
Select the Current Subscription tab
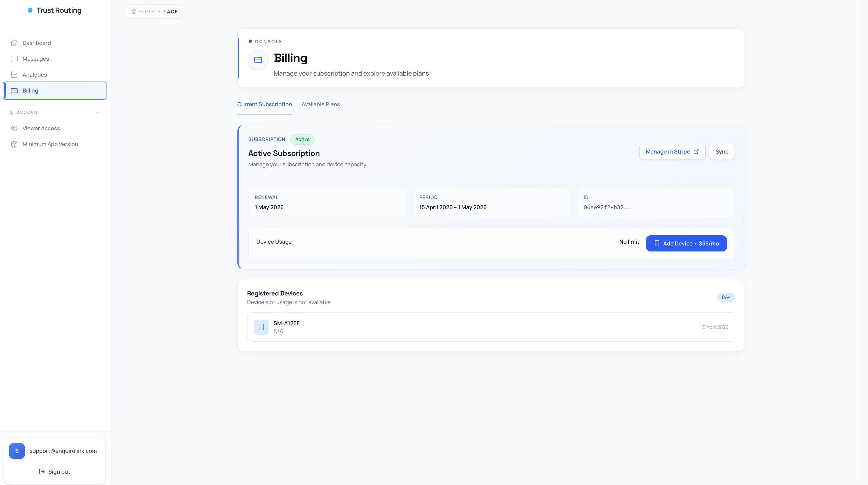tap(264, 104)
